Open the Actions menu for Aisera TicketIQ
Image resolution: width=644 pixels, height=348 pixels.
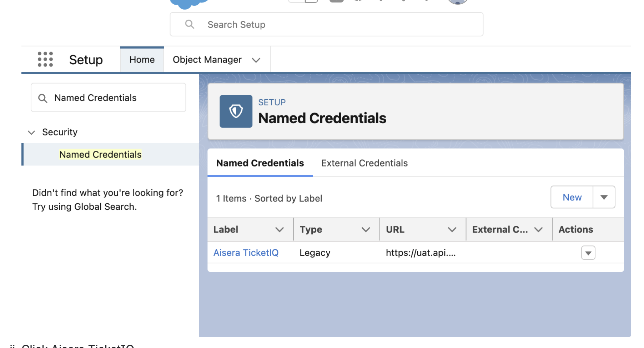[588, 253]
